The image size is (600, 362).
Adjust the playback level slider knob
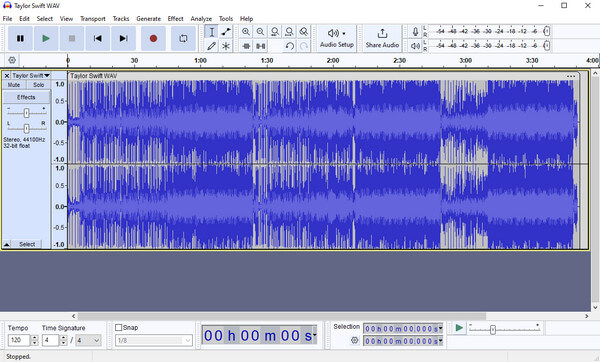coord(547,46)
